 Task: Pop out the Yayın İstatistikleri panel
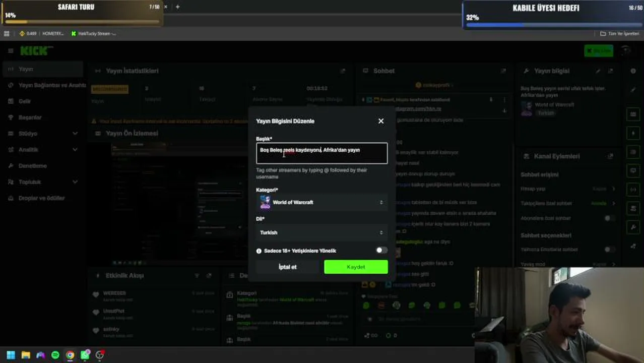pos(343,71)
